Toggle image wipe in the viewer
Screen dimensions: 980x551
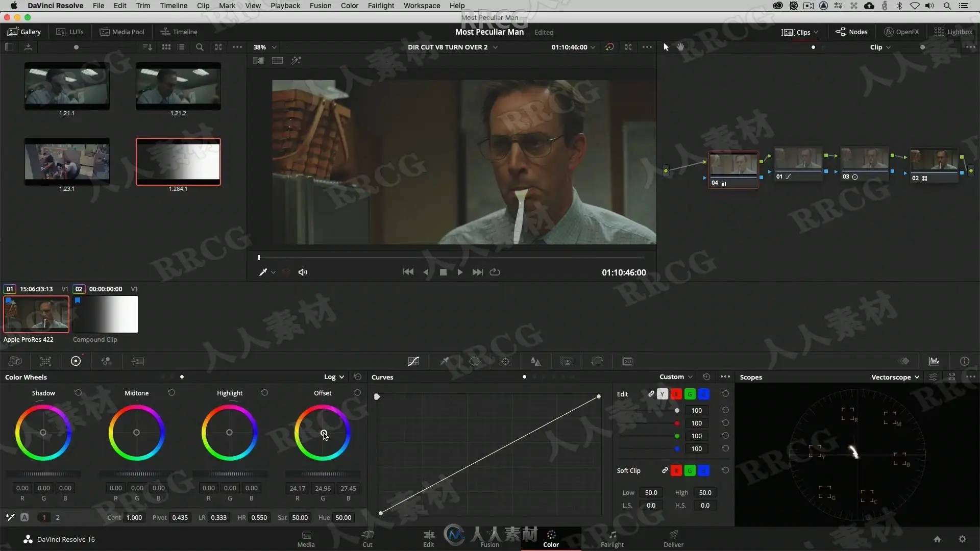(x=259, y=60)
